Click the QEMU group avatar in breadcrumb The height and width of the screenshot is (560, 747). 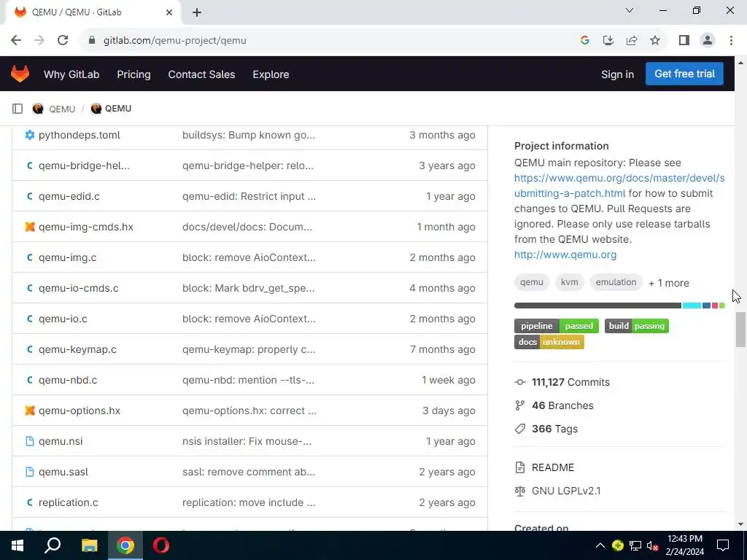click(38, 109)
